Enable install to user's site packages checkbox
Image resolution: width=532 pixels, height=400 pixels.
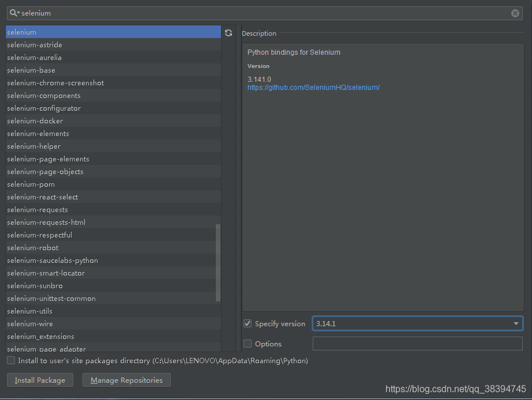(11, 360)
